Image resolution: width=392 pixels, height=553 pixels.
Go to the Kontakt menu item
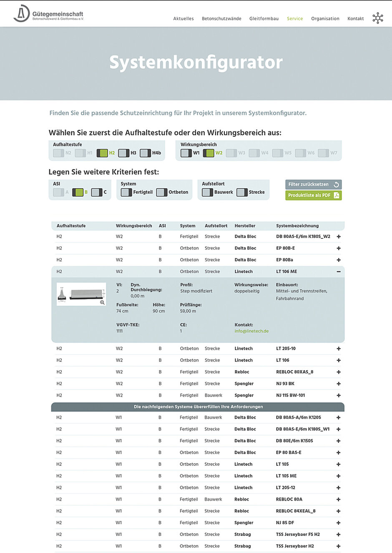(x=355, y=19)
